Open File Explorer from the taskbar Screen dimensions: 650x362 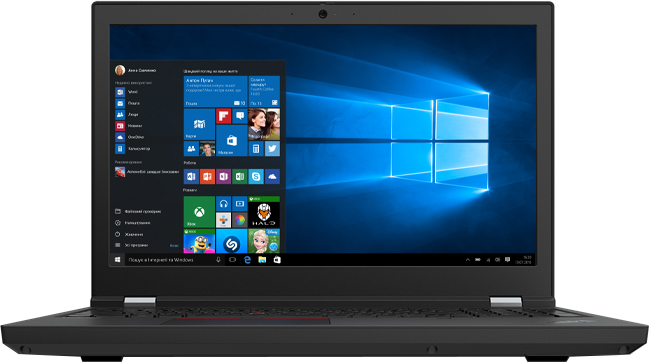tap(262, 260)
